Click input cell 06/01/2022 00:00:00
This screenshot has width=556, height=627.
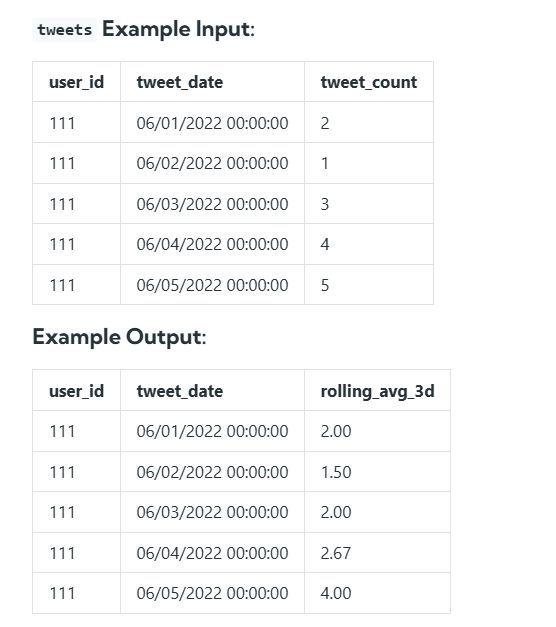(x=212, y=123)
